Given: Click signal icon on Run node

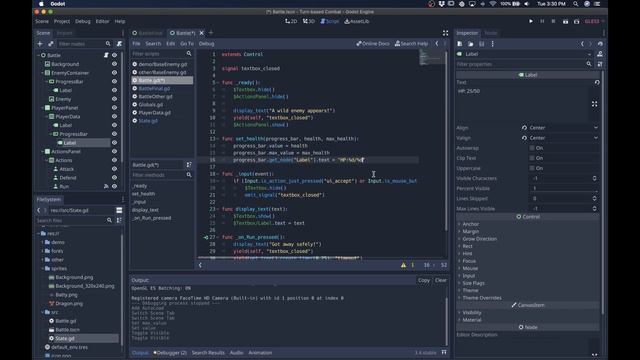Looking at the screenshot, I should (106, 186).
